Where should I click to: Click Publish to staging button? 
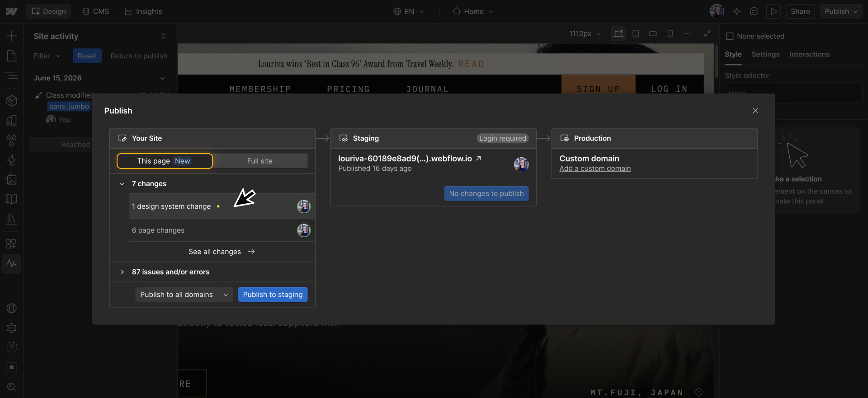273,295
